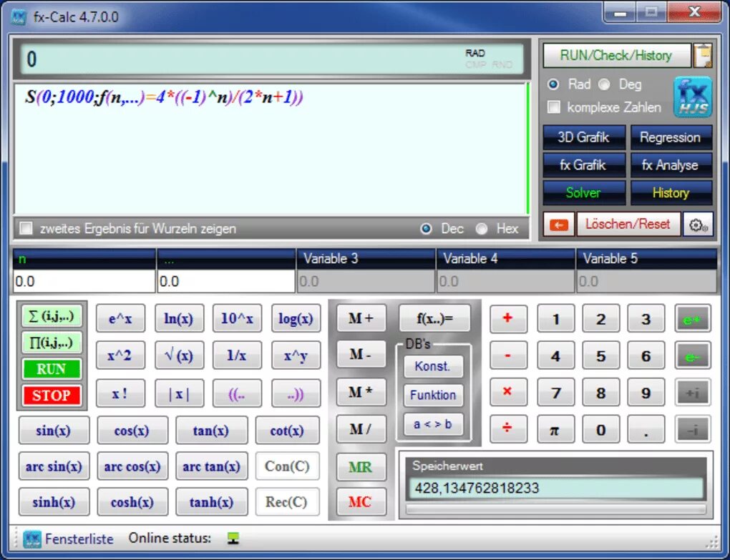Insert the pi constant

555,429
